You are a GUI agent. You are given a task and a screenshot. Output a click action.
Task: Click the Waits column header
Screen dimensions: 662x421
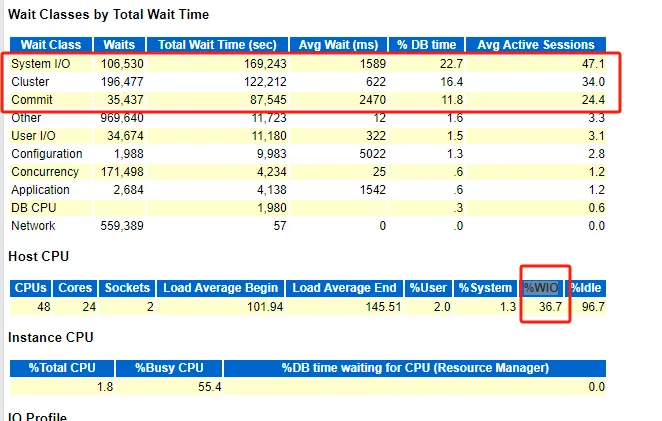point(119,45)
